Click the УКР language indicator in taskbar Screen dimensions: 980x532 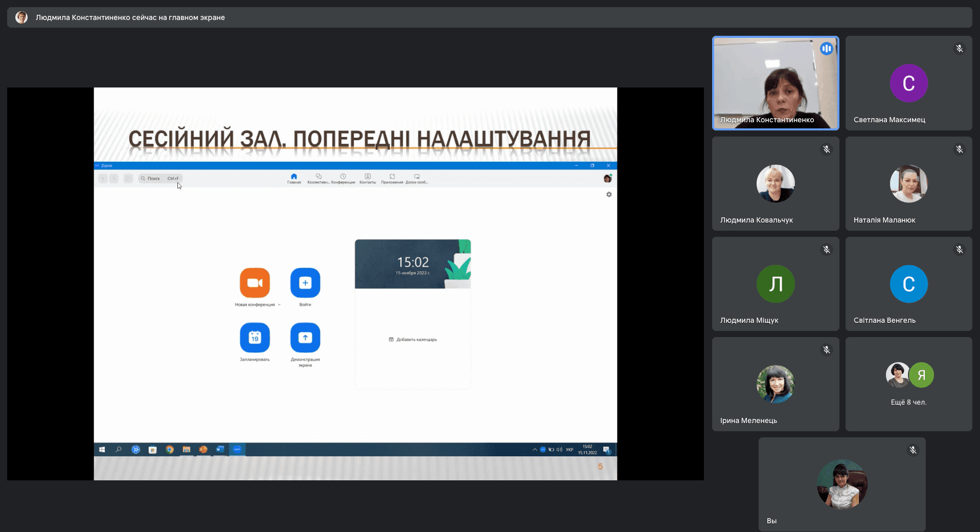(x=569, y=450)
